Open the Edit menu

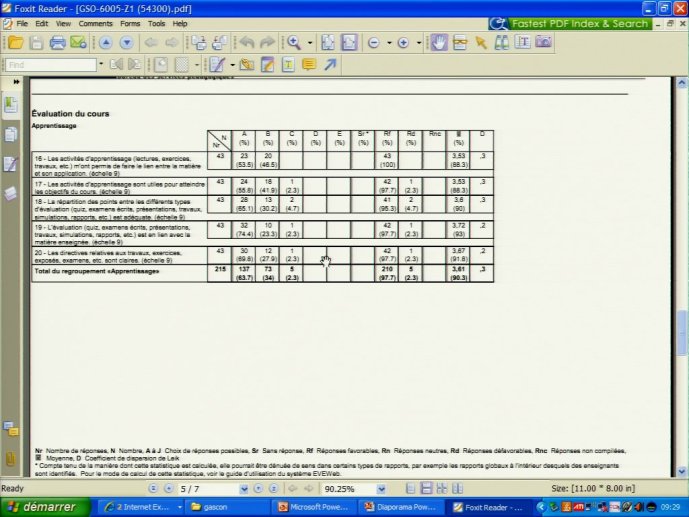[x=41, y=23]
